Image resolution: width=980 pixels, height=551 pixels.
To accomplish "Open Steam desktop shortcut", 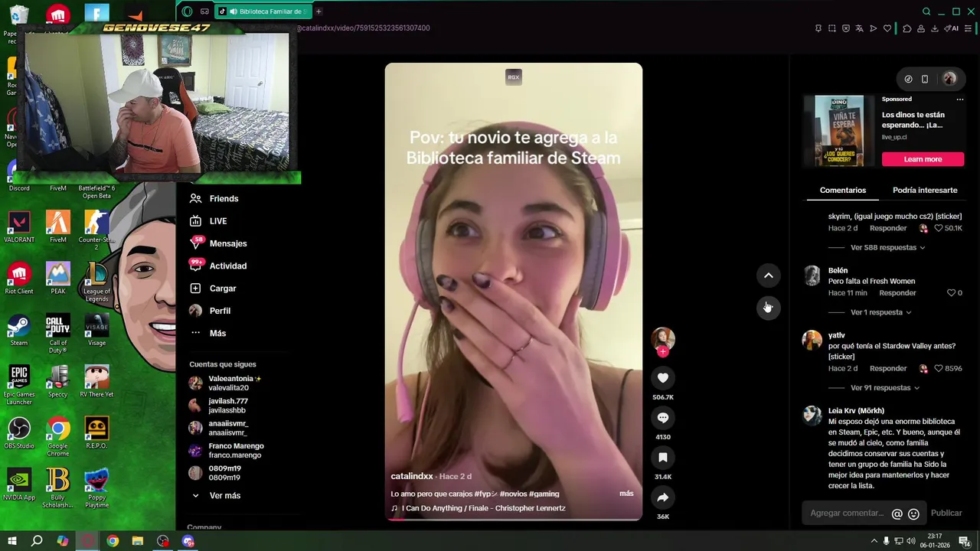I will point(19,330).
